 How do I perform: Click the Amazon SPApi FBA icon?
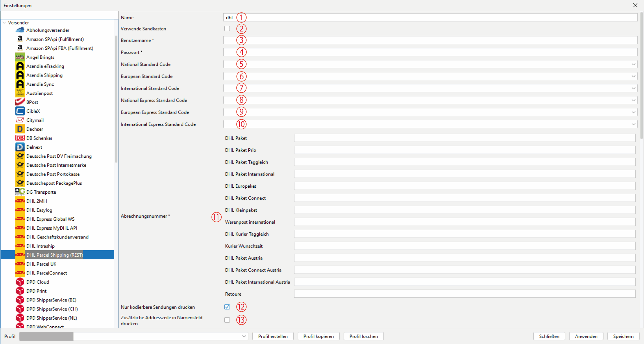20,48
